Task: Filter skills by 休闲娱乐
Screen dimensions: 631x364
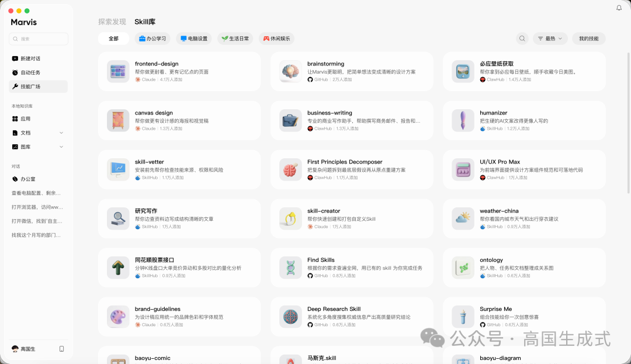Action: pos(277,39)
